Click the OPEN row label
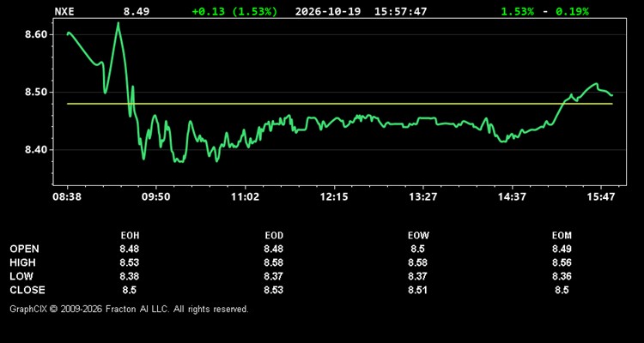The height and width of the screenshot is (343, 644). [x=25, y=249]
